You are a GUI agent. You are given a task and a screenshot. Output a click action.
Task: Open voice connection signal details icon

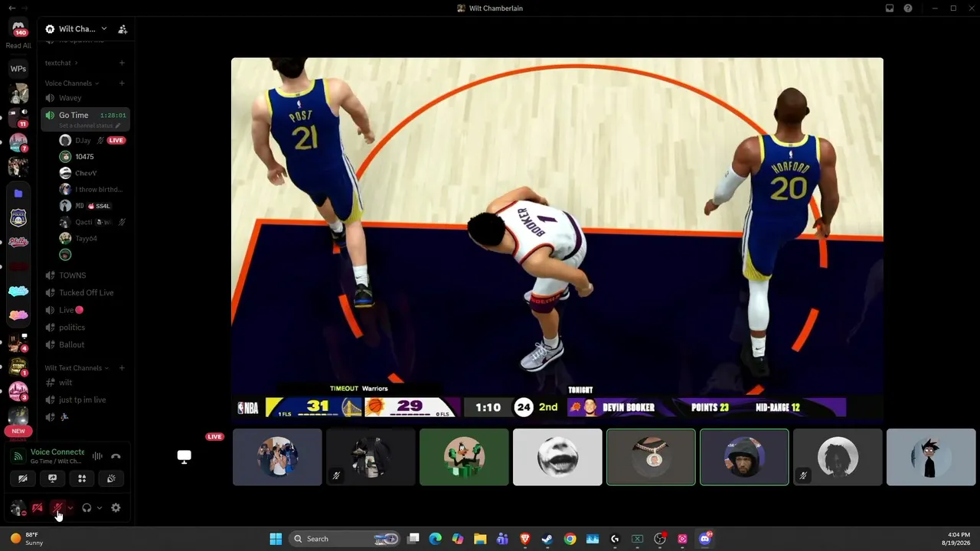point(18,456)
